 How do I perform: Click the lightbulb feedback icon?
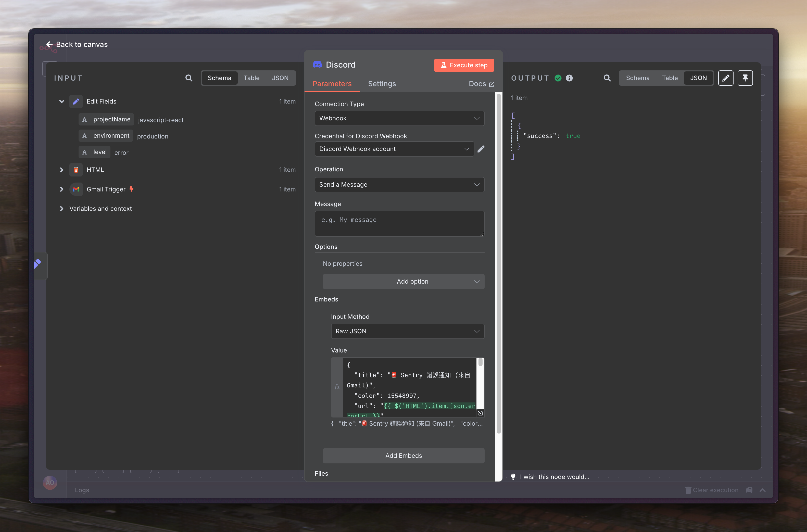click(x=513, y=476)
